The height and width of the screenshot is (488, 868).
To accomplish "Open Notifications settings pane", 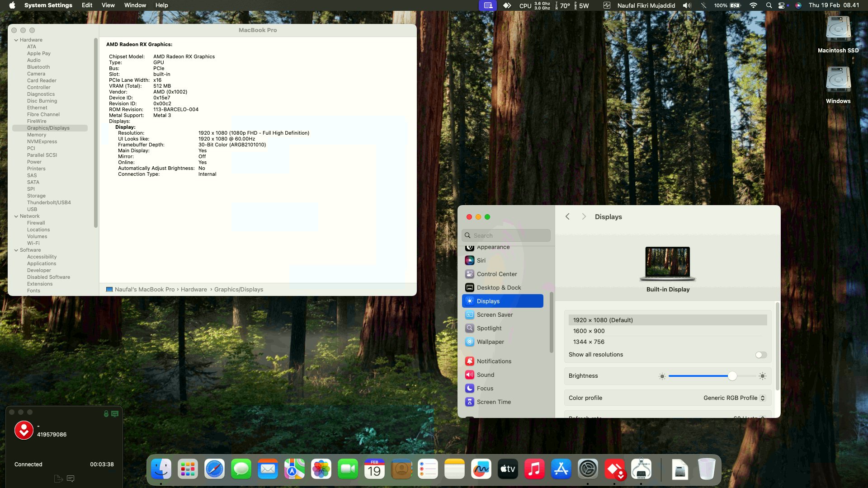I will 503,361.
